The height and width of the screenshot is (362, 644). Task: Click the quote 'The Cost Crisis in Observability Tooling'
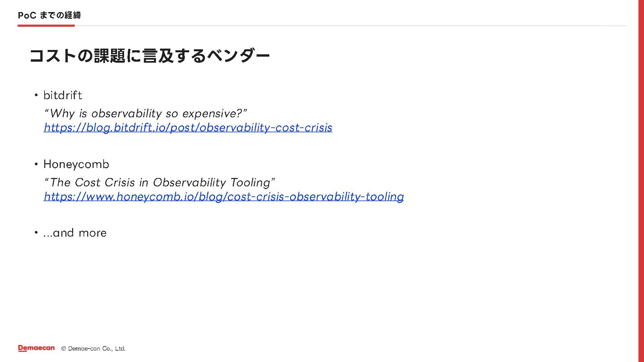pos(160,182)
